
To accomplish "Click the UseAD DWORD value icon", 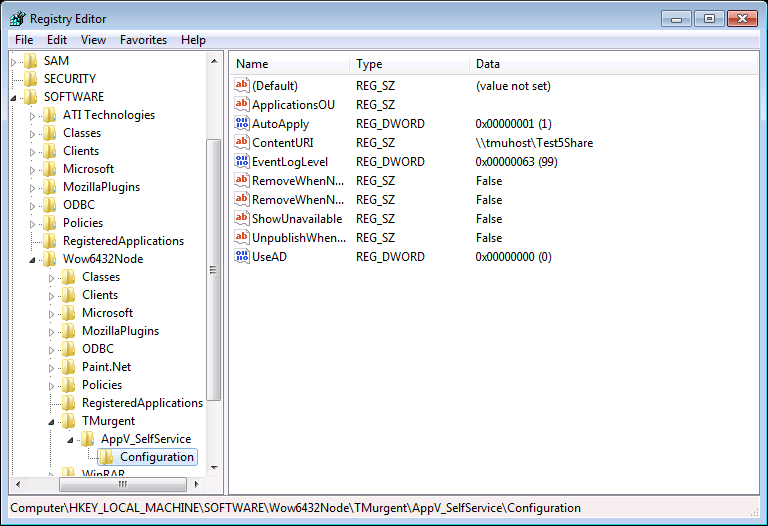I will [241, 257].
